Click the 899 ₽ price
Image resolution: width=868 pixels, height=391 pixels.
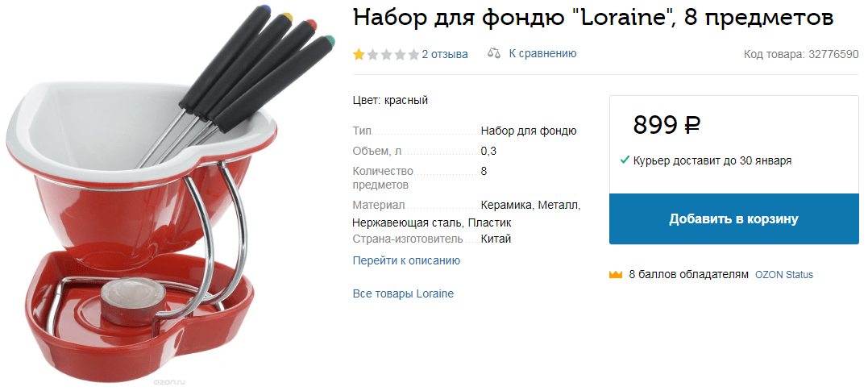coord(667,125)
